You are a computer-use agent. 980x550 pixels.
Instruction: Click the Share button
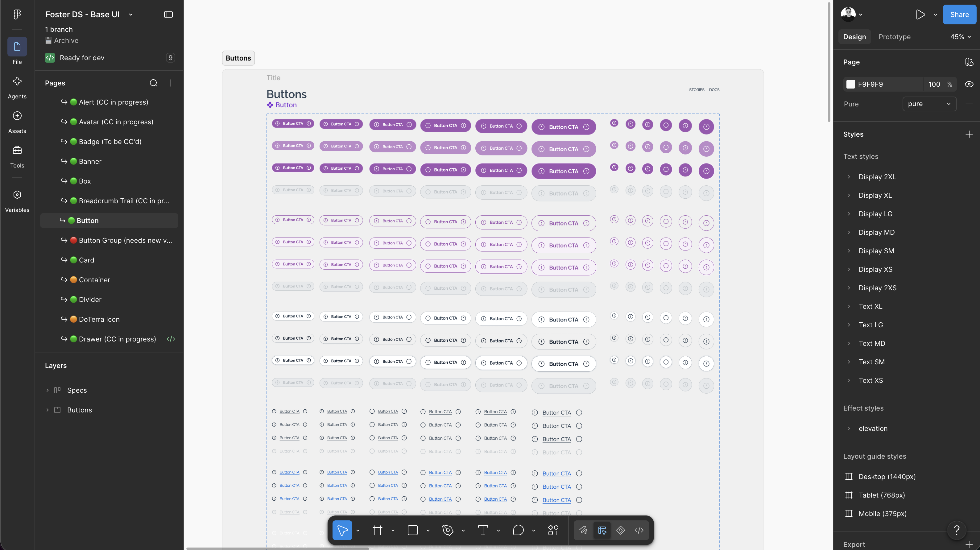[x=959, y=14]
